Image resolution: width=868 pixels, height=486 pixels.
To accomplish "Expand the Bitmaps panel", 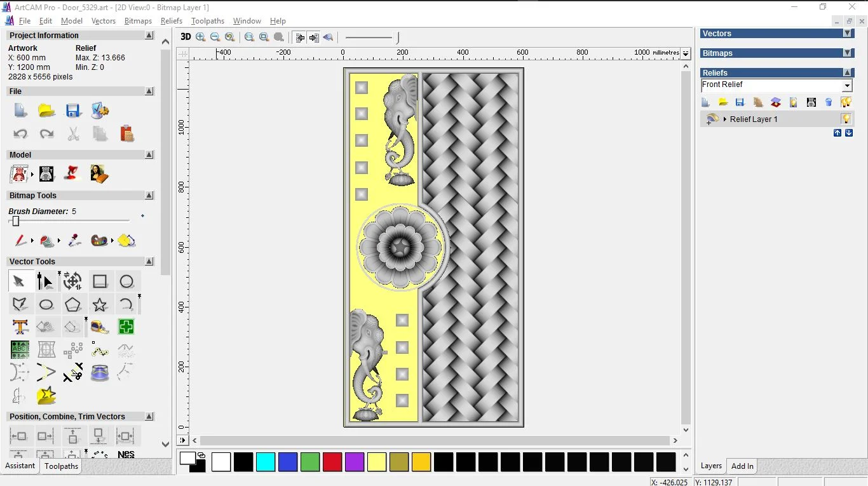I will coord(847,53).
